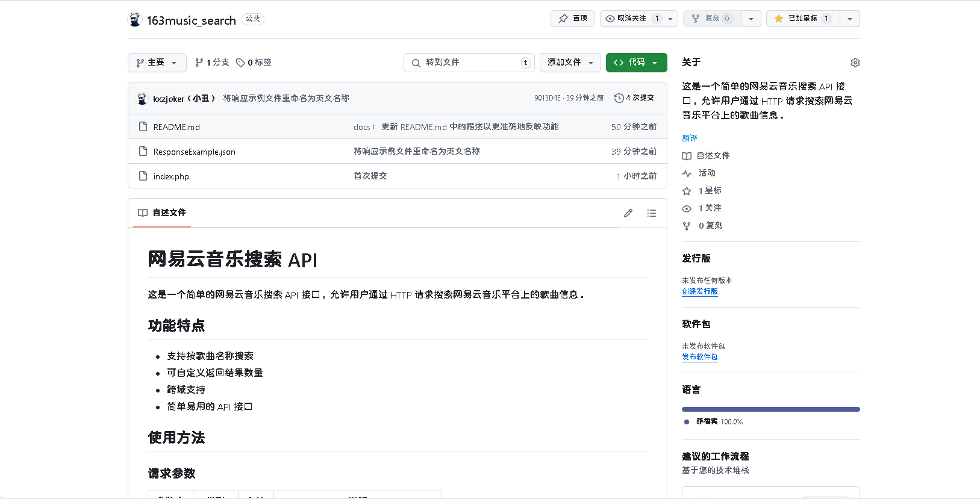The width and height of the screenshot is (980, 499).
Task: Edit the README using the pencil icon
Action: tap(628, 213)
